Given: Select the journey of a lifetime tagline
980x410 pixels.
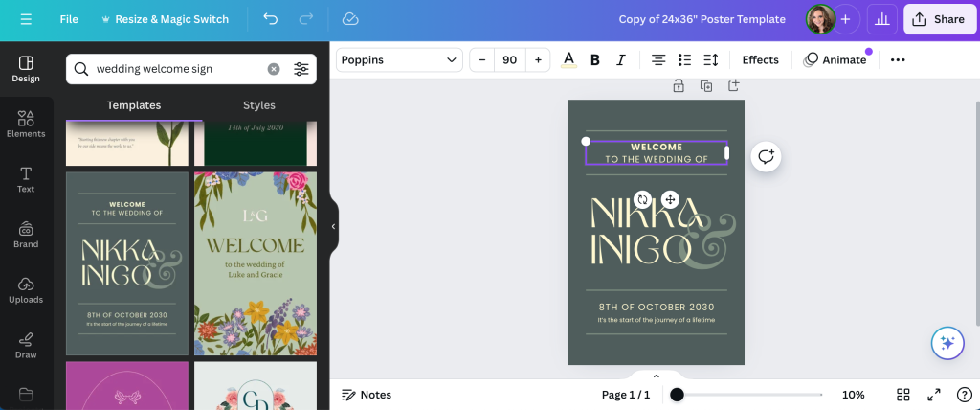Looking at the screenshot, I should pyautogui.click(x=657, y=320).
